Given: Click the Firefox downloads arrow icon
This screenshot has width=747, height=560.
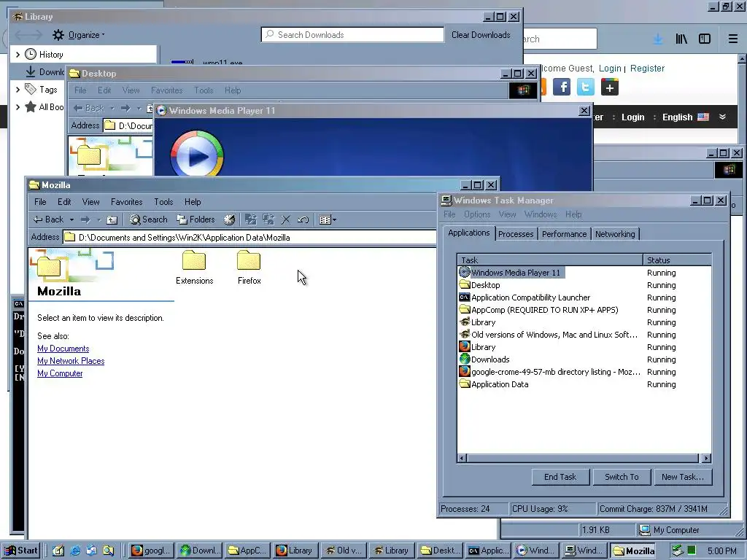Looking at the screenshot, I should click(658, 39).
